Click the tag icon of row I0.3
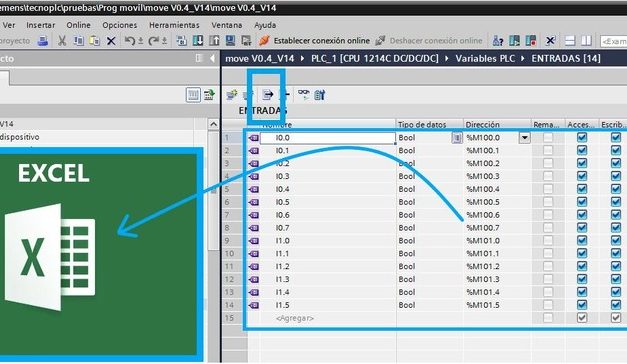The height and width of the screenshot is (364, 627). point(254,176)
